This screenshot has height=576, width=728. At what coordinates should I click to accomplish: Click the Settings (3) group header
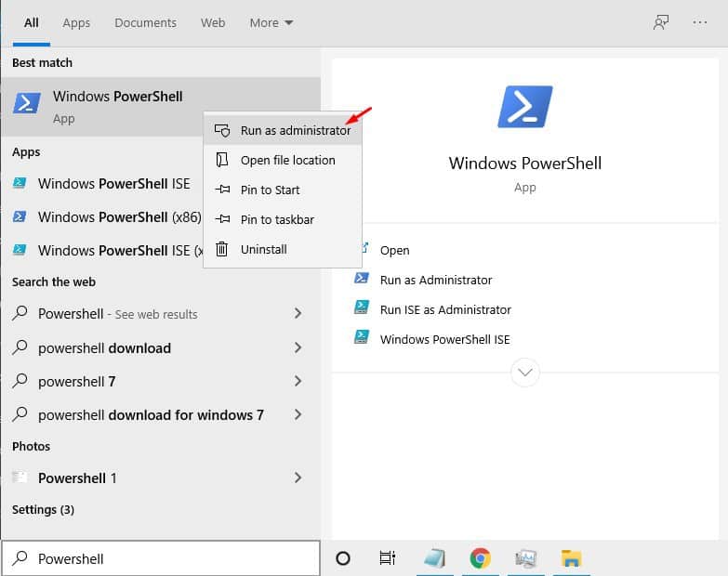pyautogui.click(x=43, y=510)
